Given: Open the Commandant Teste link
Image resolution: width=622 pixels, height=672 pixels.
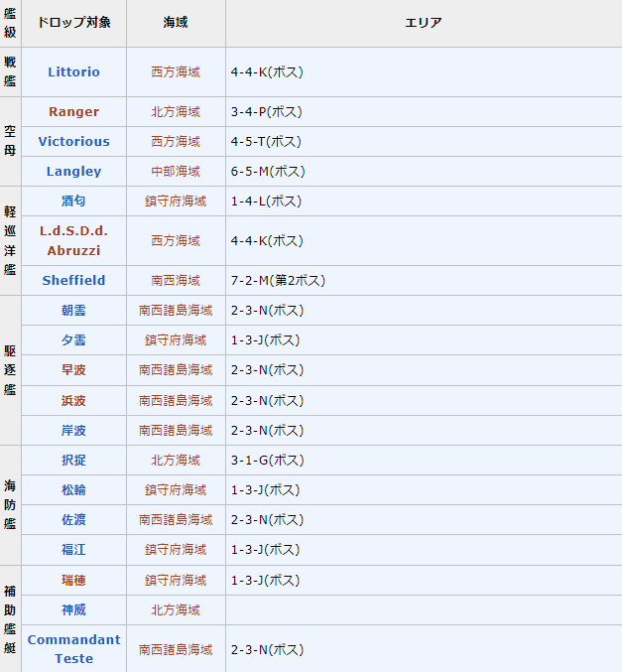Looking at the screenshot, I should point(73,649).
